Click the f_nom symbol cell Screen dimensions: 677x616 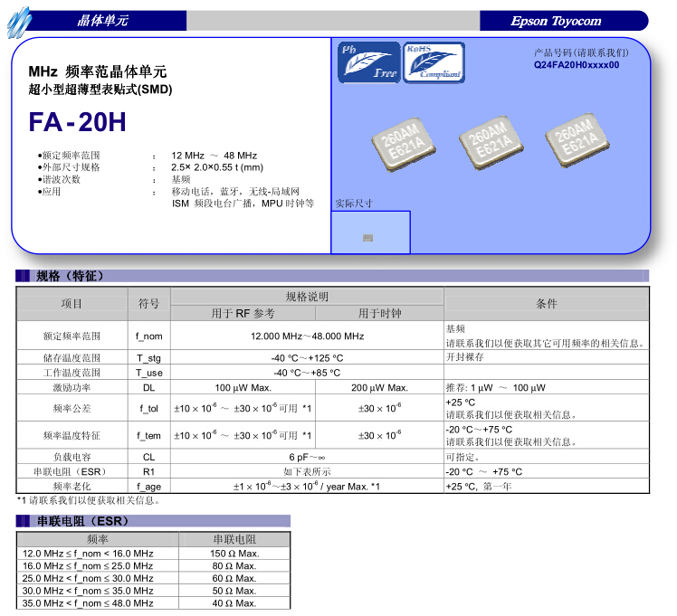tap(149, 336)
